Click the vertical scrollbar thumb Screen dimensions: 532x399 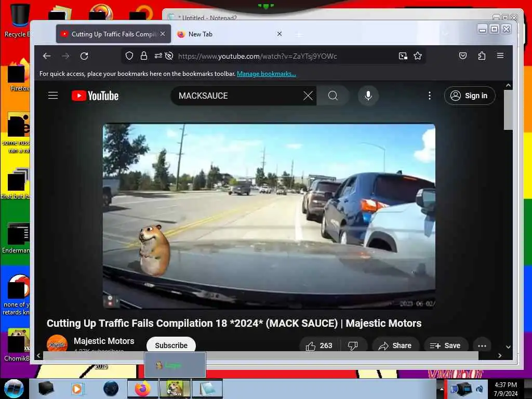tap(508, 110)
